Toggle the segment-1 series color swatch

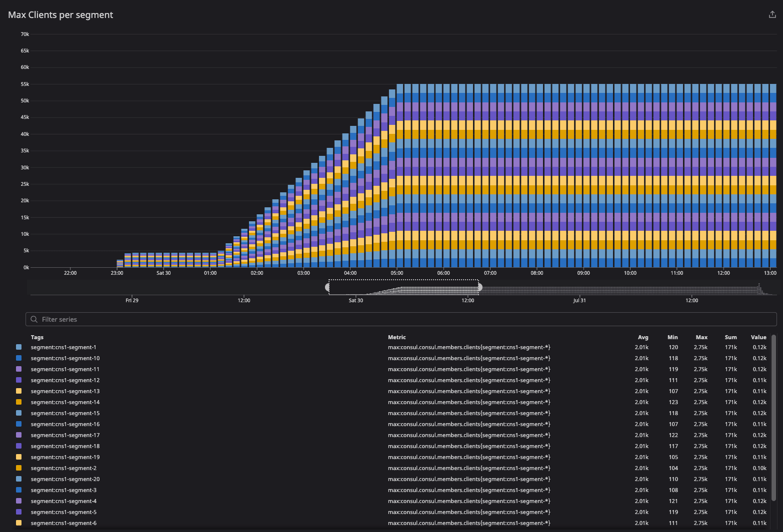(19, 347)
